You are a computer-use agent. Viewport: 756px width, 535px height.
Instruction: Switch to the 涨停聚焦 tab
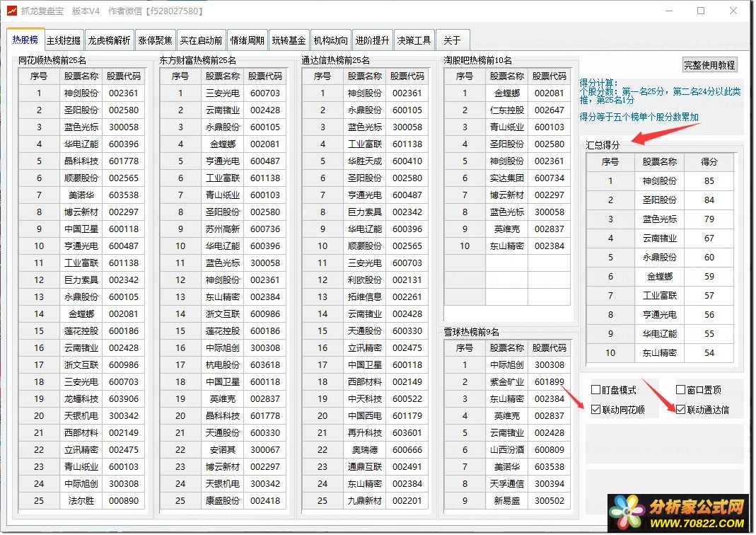155,40
